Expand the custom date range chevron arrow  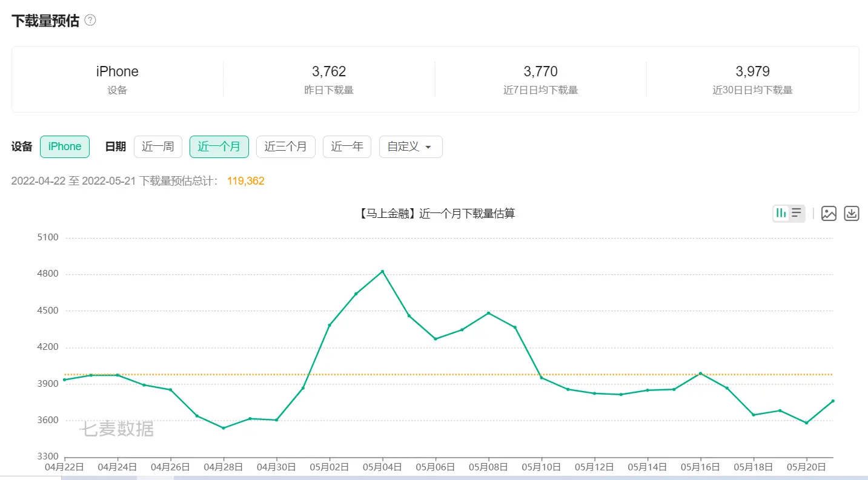428,147
